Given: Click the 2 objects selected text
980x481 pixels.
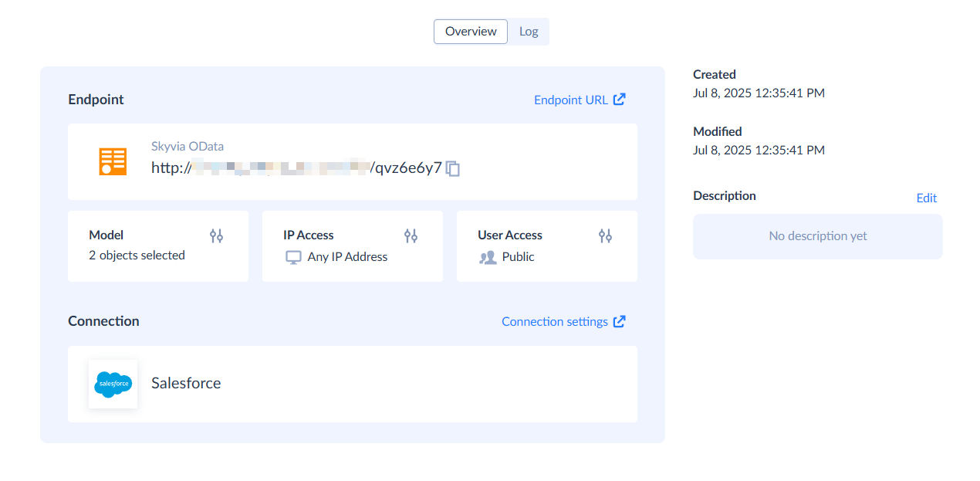Looking at the screenshot, I should point(137,256).
